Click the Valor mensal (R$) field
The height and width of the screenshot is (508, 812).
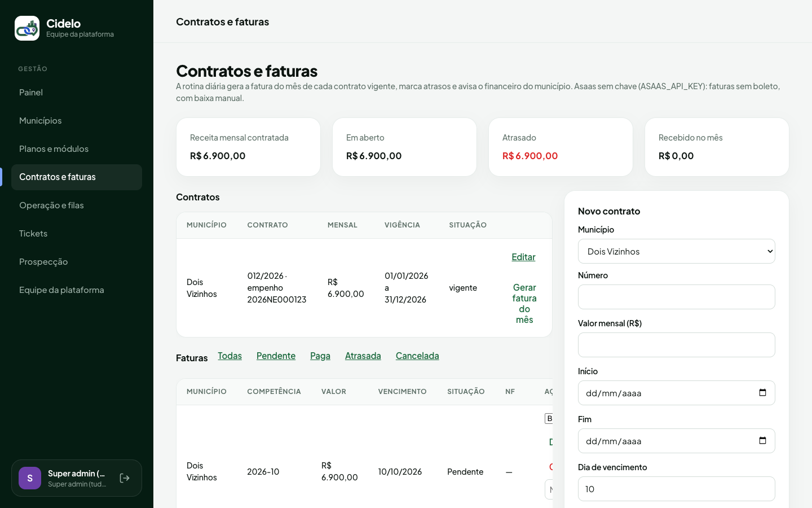tap(677, 345)
